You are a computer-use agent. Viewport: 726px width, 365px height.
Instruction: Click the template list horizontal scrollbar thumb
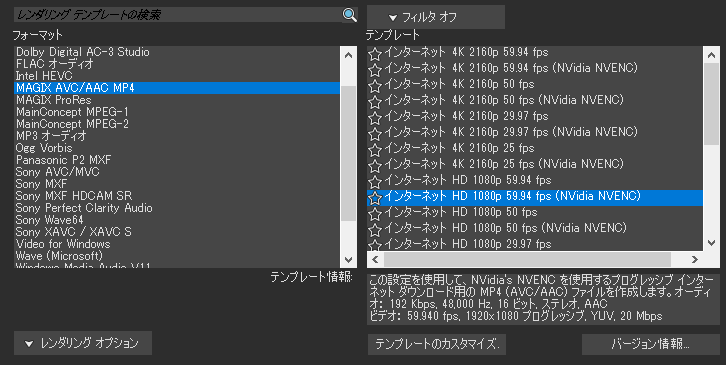coord(527,259)
